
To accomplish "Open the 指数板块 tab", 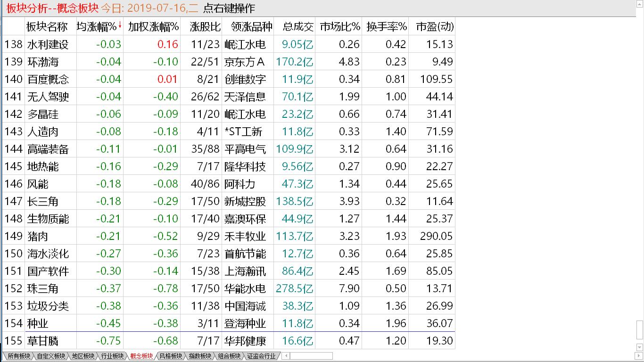I will [200, 356].
